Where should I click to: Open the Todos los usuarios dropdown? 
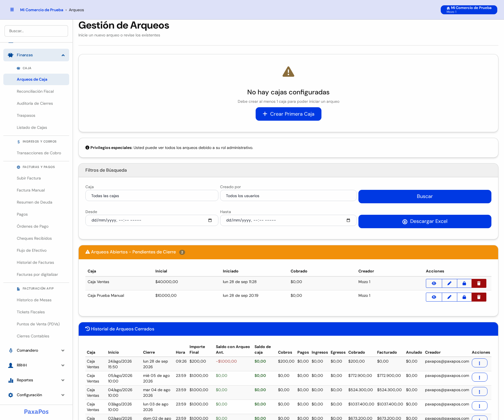click(288, 196)
